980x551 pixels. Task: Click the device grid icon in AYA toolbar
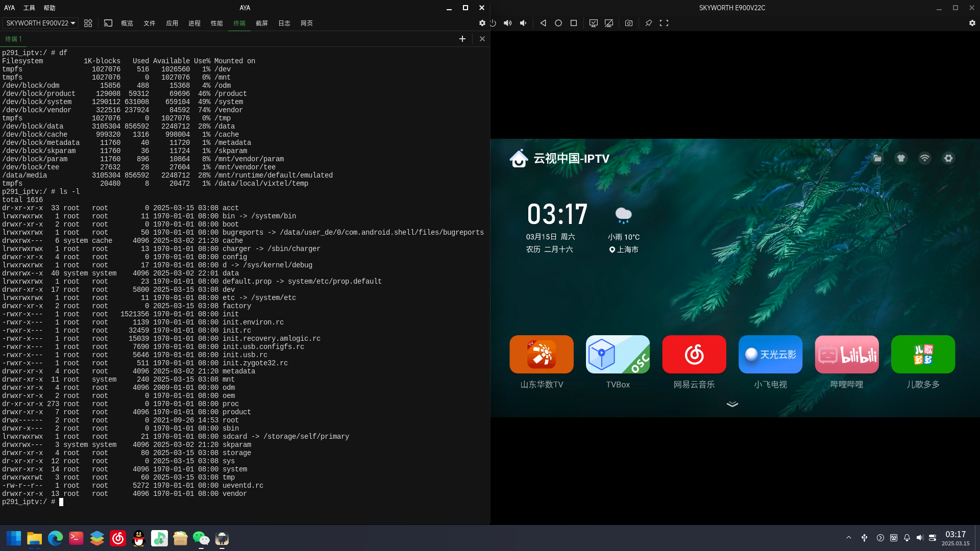88,23
